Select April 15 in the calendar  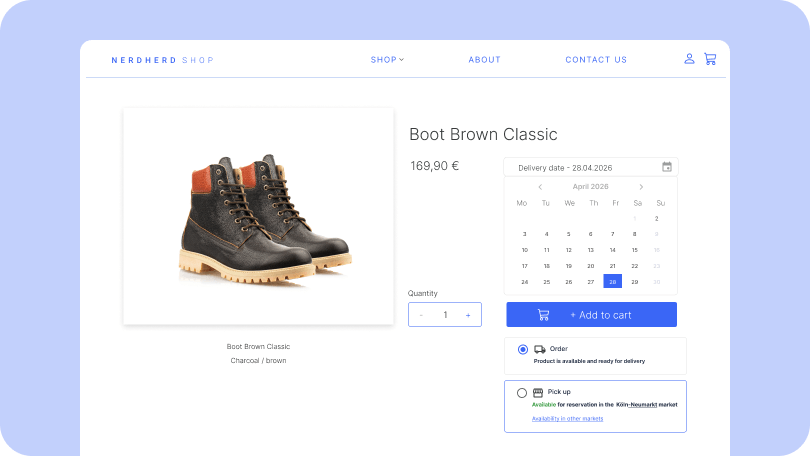(x=635, y=250)
